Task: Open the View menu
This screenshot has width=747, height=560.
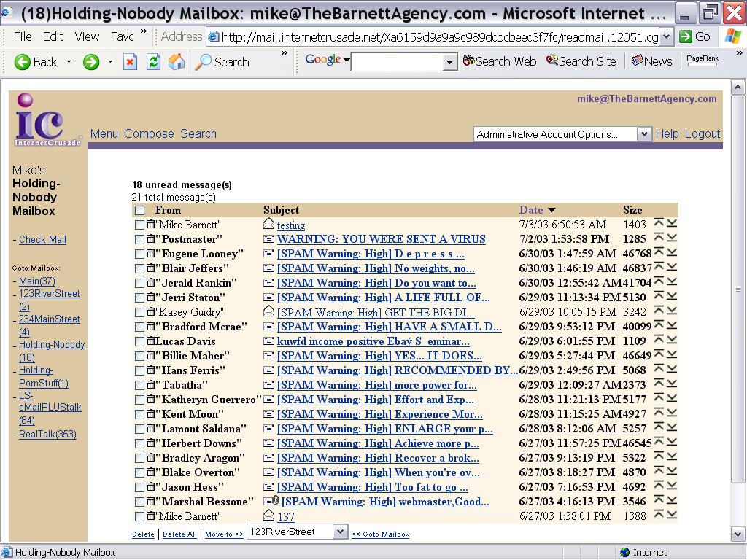Action: (88, 36)
